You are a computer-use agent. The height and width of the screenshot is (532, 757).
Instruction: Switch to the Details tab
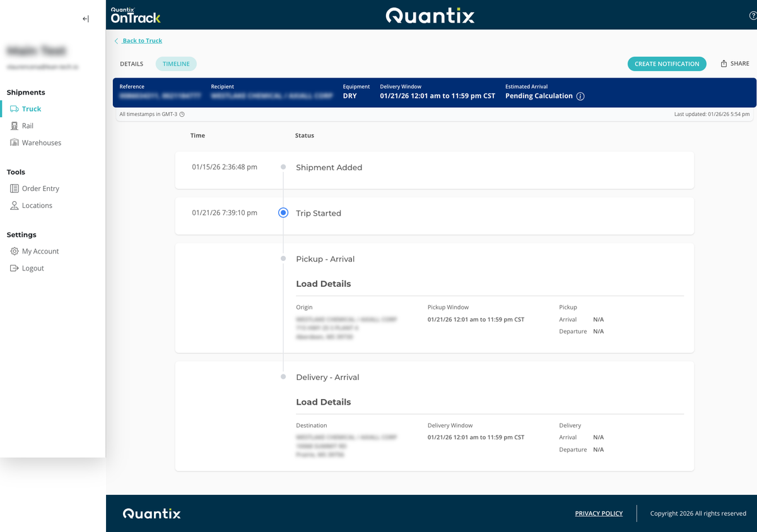[x=132, y=64]
